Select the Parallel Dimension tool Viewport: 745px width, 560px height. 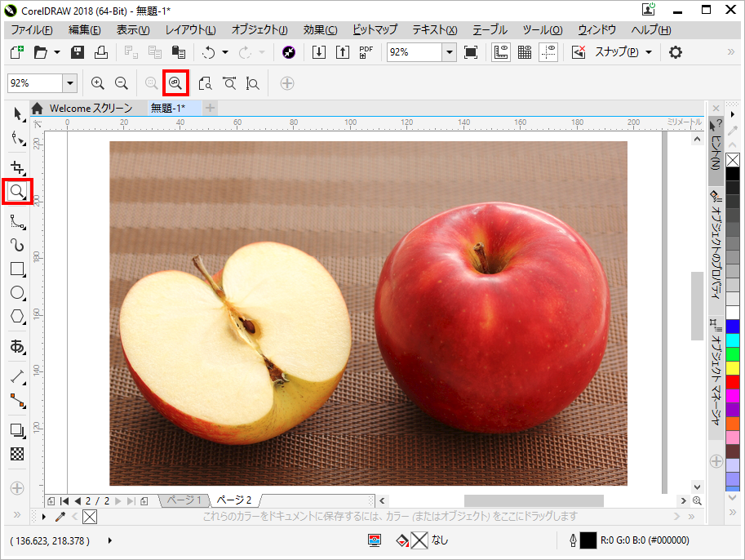click(18, 377)
